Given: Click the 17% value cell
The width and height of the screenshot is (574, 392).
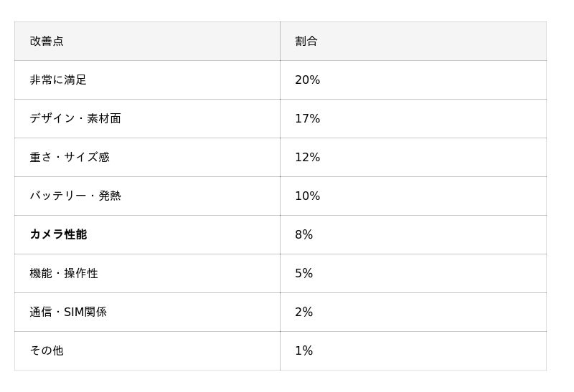Looking at the screenshot, I should (308, 119).
